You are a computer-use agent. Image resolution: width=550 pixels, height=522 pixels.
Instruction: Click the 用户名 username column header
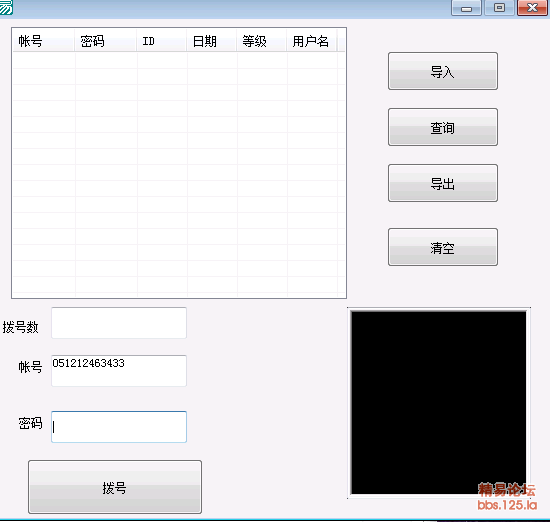[312, 41]
